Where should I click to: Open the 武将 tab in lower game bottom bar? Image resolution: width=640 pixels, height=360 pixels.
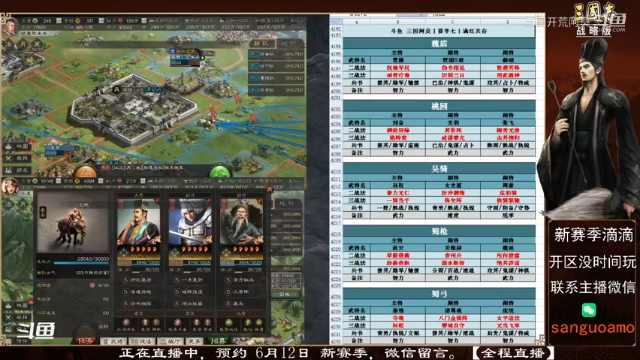(113, 341)
